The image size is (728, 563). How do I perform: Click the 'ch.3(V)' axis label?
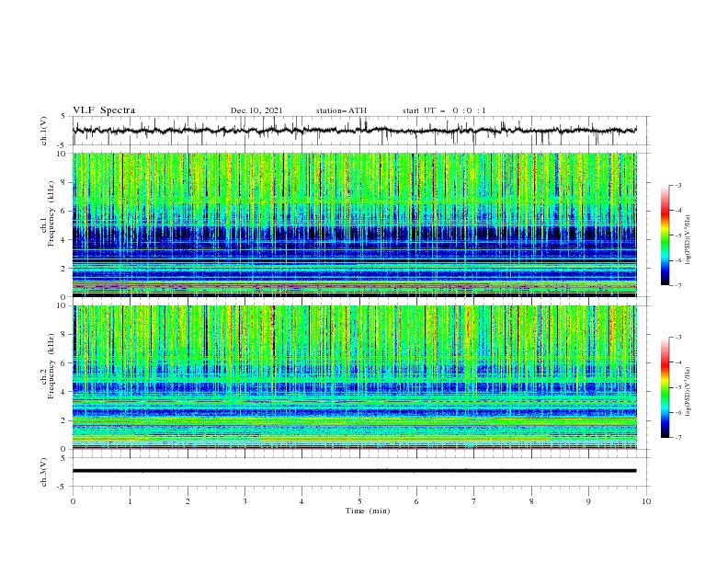pos(44,472)
